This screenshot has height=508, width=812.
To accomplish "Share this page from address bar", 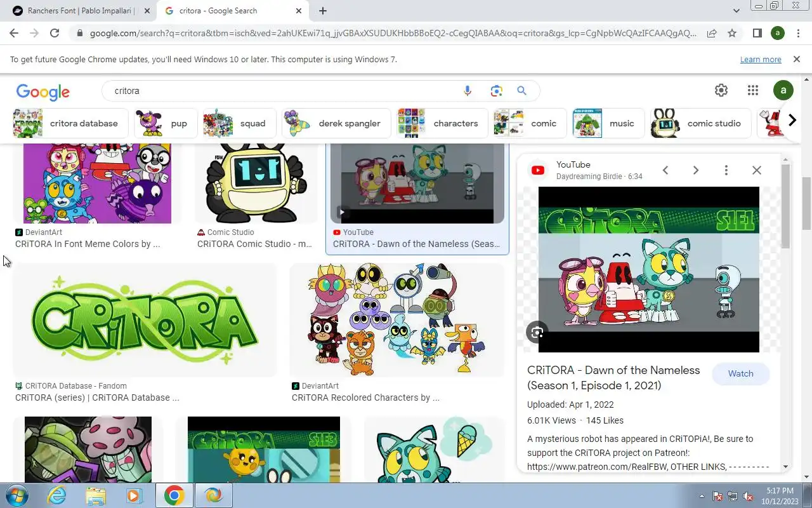I will [712, 33].
